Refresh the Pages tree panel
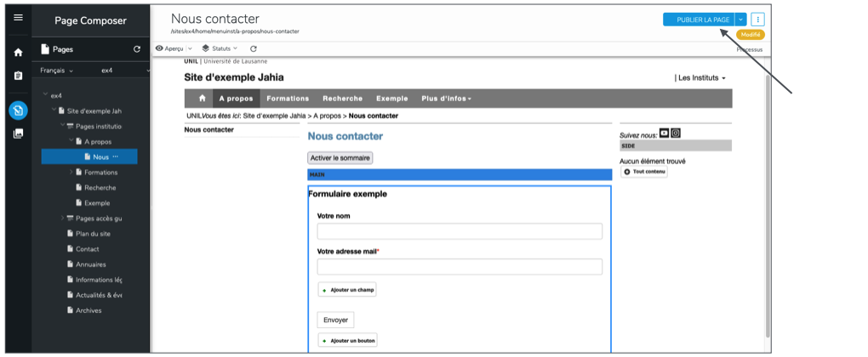The image size is (868, 357). (x=137, y=49)
